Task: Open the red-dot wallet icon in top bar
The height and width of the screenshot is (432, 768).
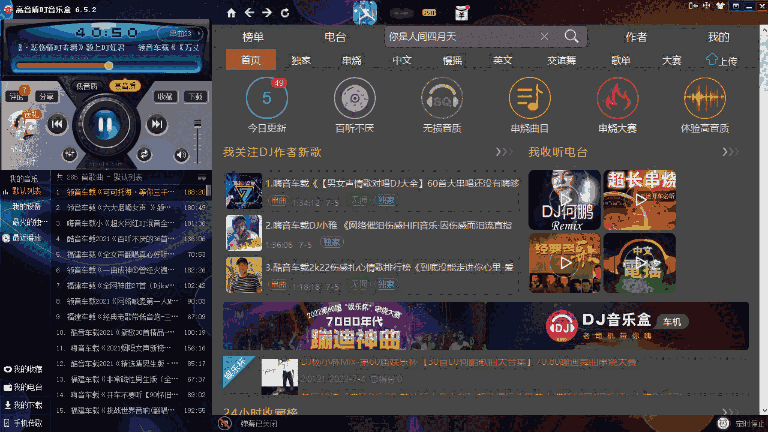Action: 461,13
